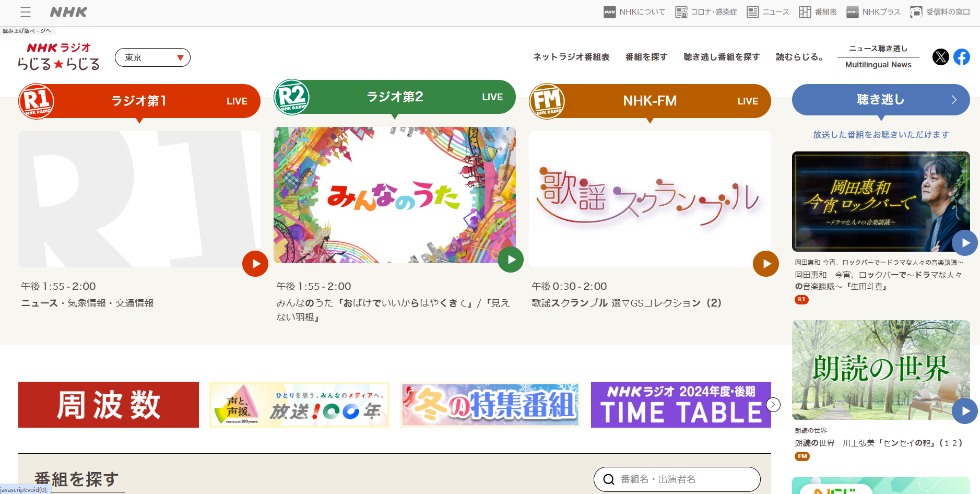980x494 pixels.
Task: Open the 東京 region dropdown
Action: [152, 57]
